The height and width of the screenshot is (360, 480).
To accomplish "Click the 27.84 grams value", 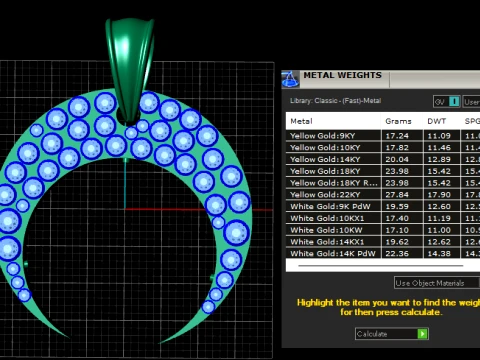I will 397,195.
